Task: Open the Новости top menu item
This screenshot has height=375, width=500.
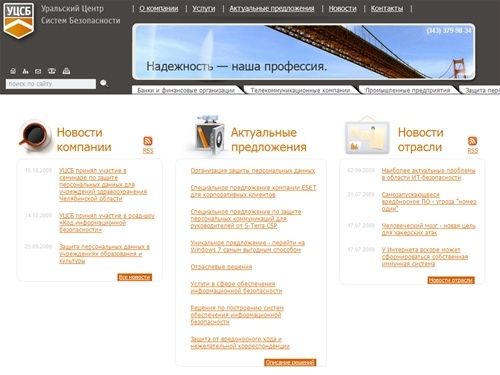Action: click(x=342, y=9)
